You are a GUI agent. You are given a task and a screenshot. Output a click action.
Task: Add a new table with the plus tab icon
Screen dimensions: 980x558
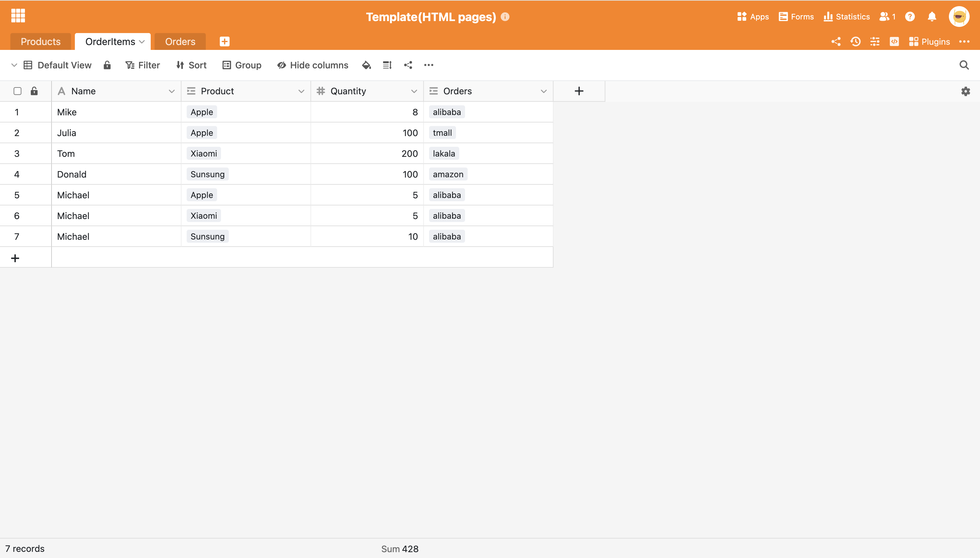point(225,41)
